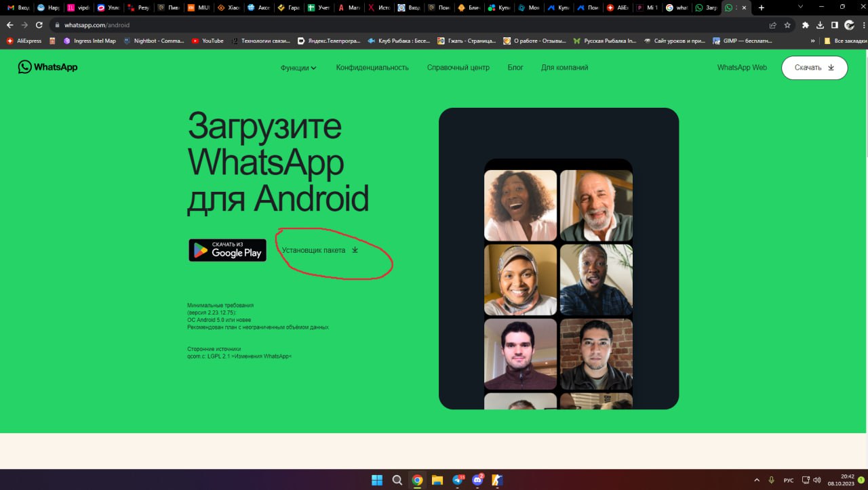The width and height of the screenshot is (868, 490).
Task: Click the volume icon in system tray
Action: click(x=817, y=480)
